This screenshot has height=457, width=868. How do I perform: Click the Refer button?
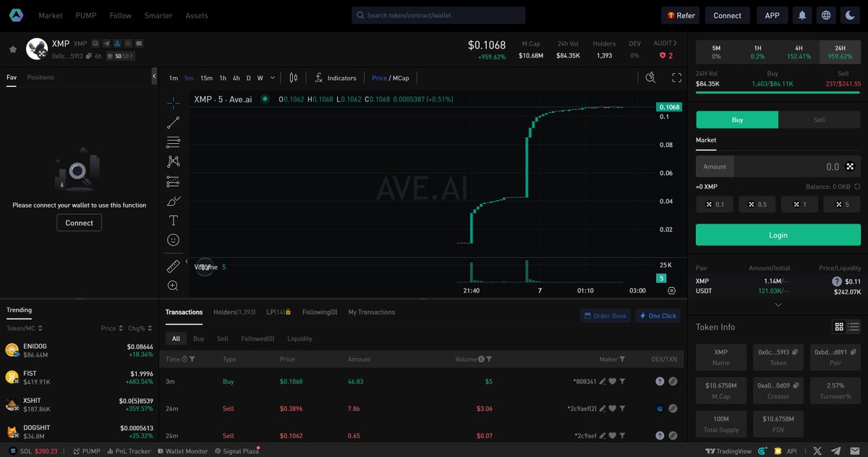681,15
